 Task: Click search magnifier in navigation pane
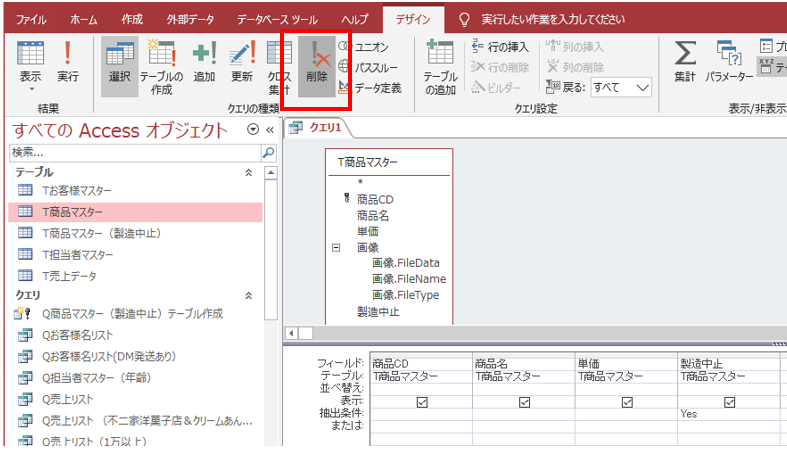[x=269, y=152]
